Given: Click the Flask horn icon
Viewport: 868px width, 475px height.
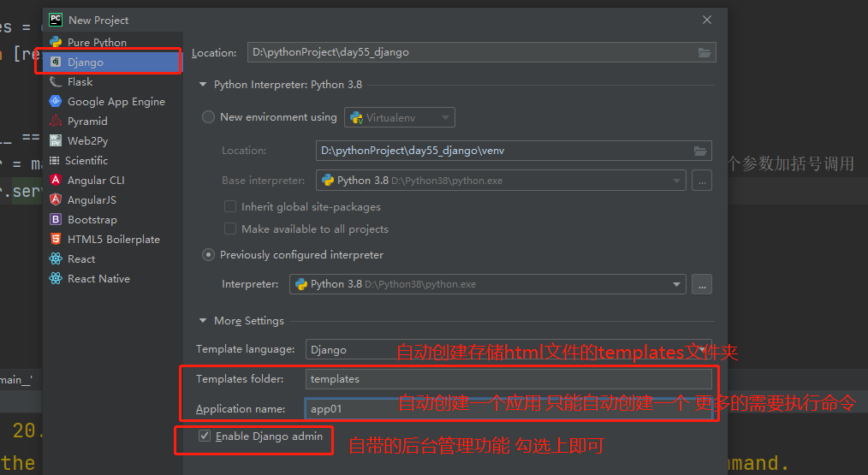Looking at the screenshot, I should (56, 82).
